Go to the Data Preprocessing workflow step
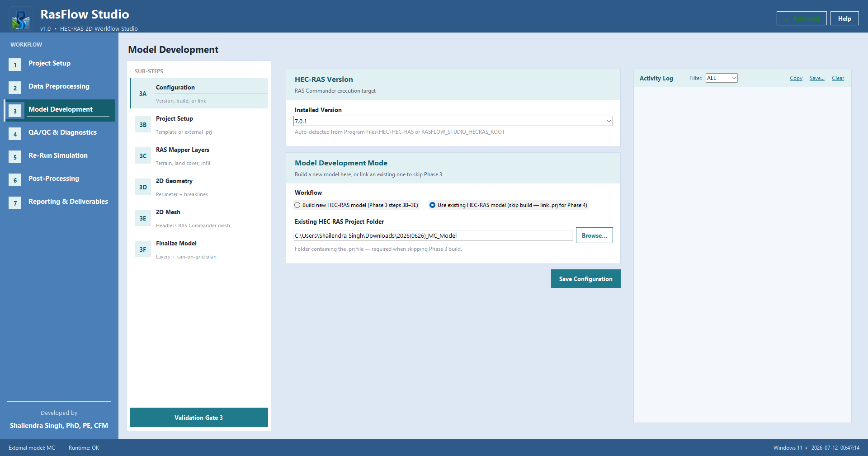Screen dimensions: 868x456 coord(59,87)
